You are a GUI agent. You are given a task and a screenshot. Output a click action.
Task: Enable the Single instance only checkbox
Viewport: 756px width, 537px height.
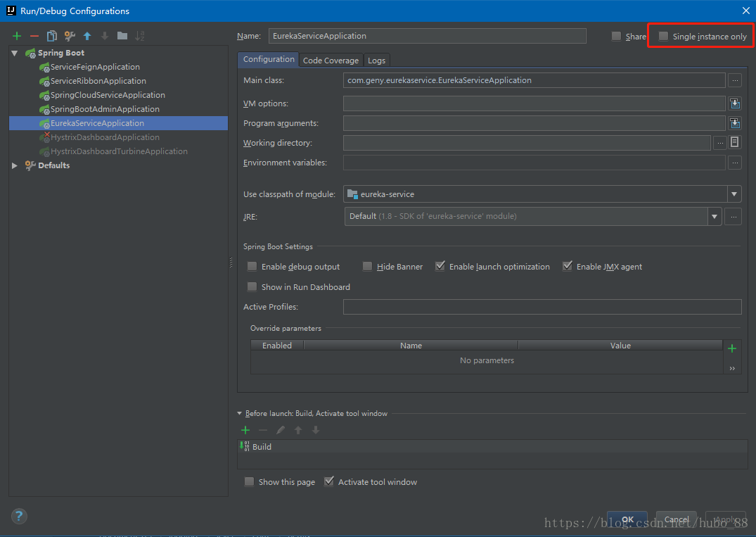tap(663, 37)
